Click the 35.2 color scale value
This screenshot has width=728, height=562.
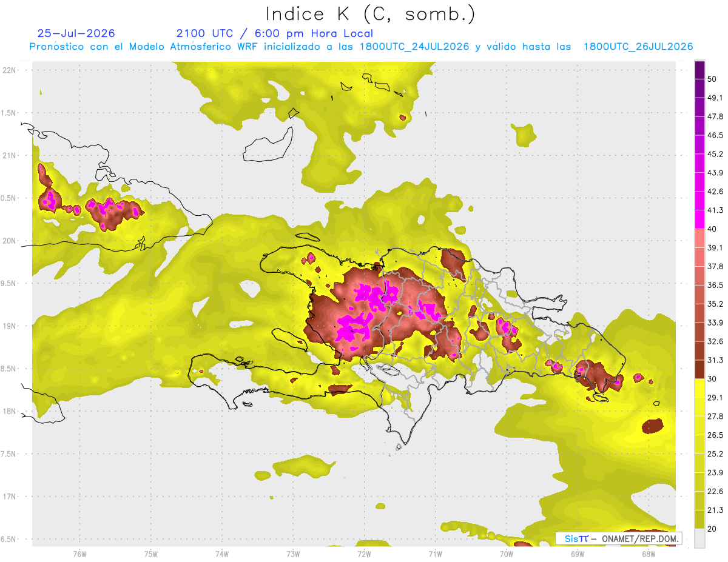click(x=716, y=304)
